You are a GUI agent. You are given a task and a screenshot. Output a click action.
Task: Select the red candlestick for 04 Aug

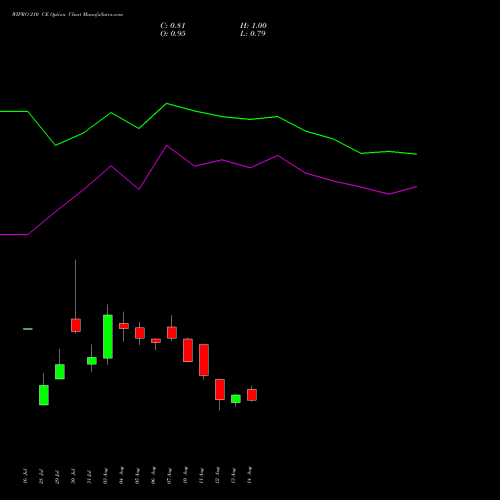(x=124, y=326)
